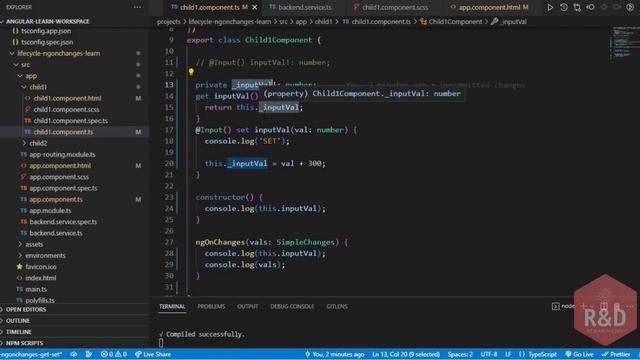Viewport: 640px width, 360px height.
Task: Click the git branch name in status bar
Action: [x=31, y=354]
